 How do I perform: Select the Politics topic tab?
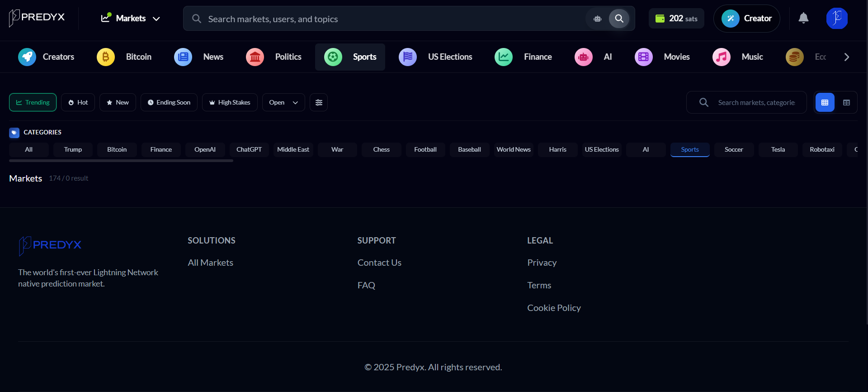274,57
